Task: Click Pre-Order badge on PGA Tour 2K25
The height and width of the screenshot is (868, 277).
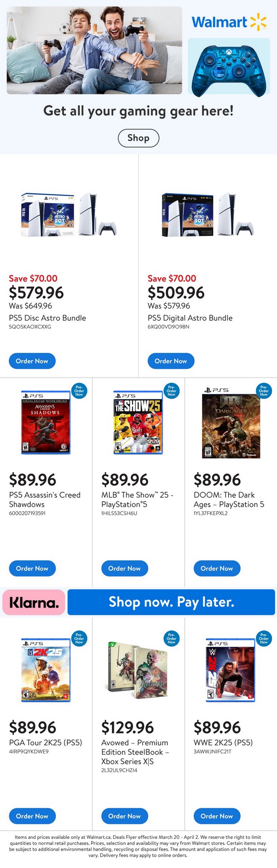Action: pos(79,638)
